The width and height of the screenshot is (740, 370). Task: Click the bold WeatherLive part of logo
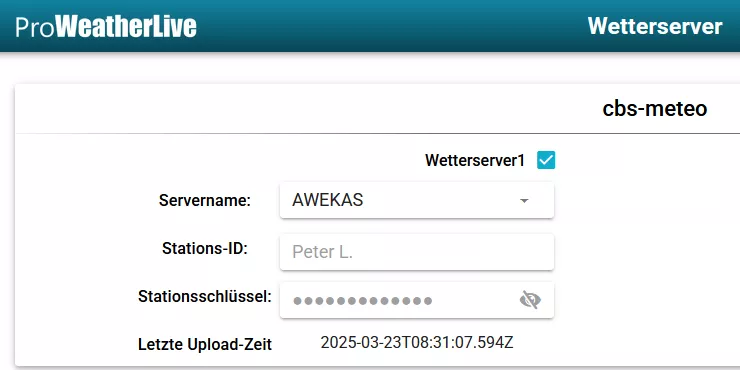pos(126,27)
